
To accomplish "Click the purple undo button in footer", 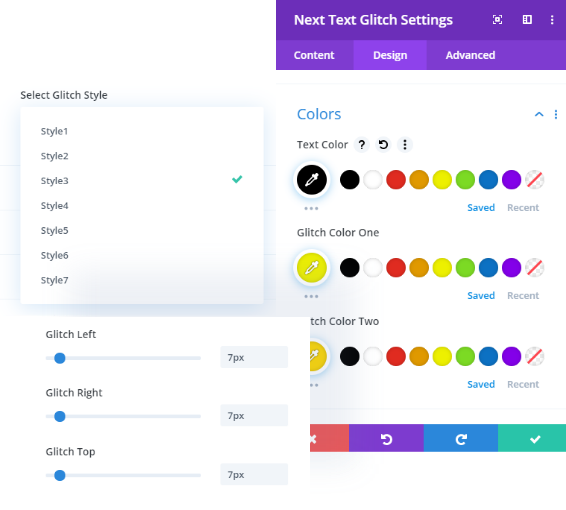I will coord(386,439).
